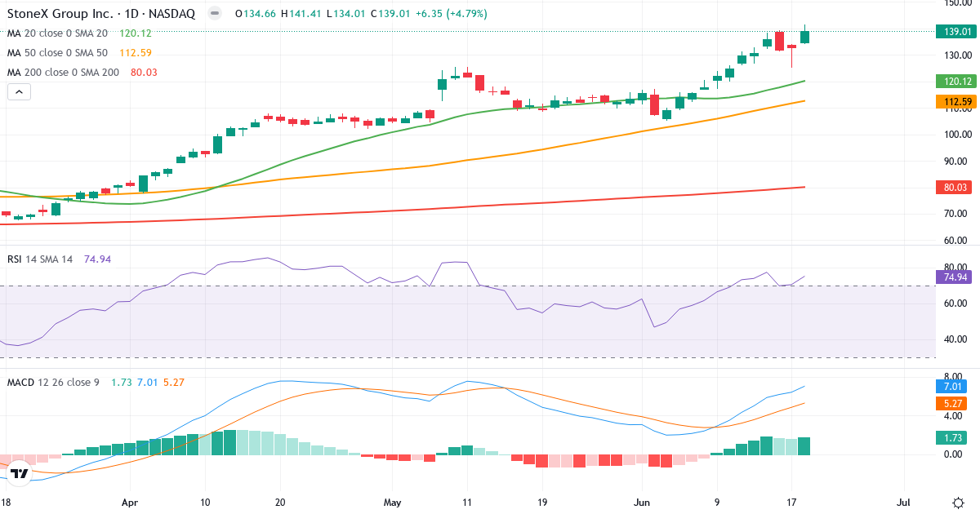This screenshot has height=514, width=980.
Task: Click the last green candlestick near 139
Action: pyautogui.click(x=805, y=37)
